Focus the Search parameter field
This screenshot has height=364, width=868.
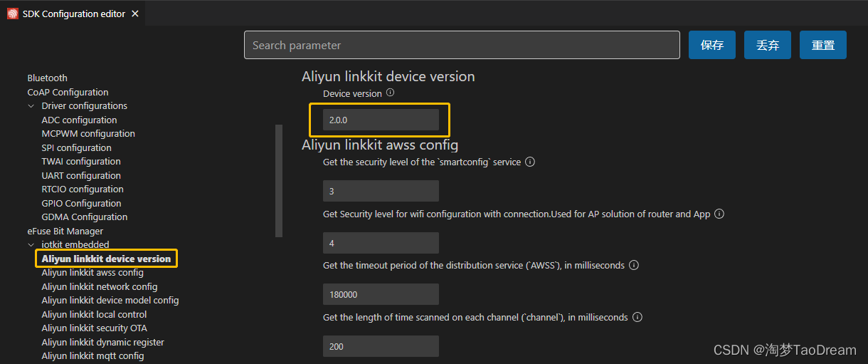point(462,45)
